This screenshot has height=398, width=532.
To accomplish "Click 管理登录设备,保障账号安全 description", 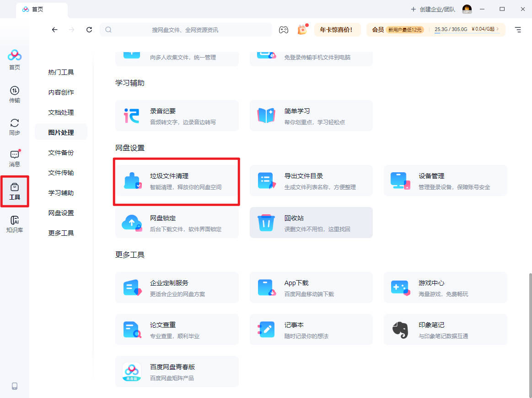I will click(x=454, y=187).
